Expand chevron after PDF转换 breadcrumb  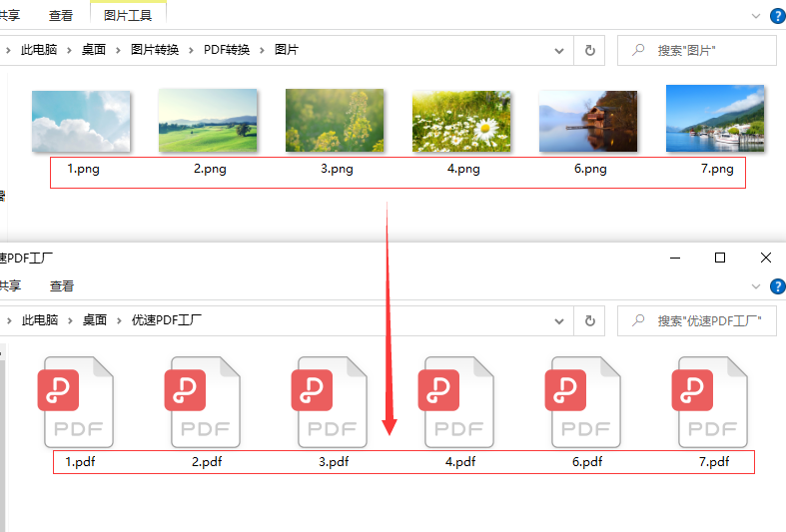coord(262,50)
